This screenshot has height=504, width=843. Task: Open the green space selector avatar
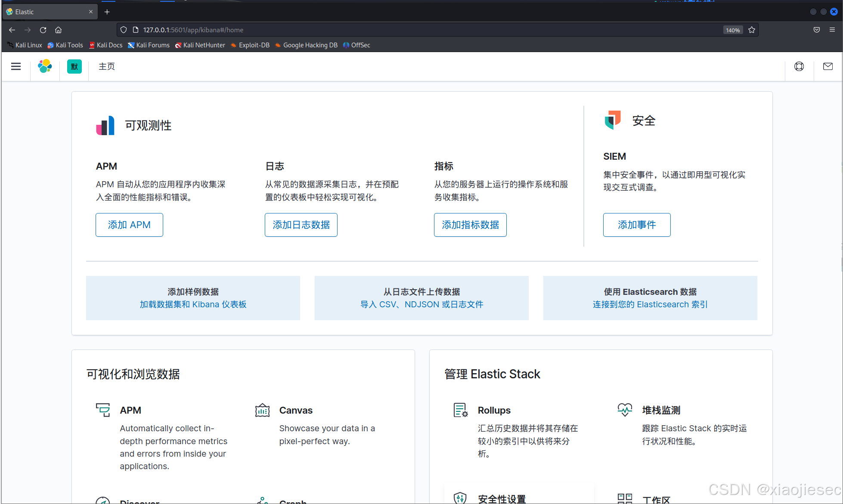click(74, 66)
